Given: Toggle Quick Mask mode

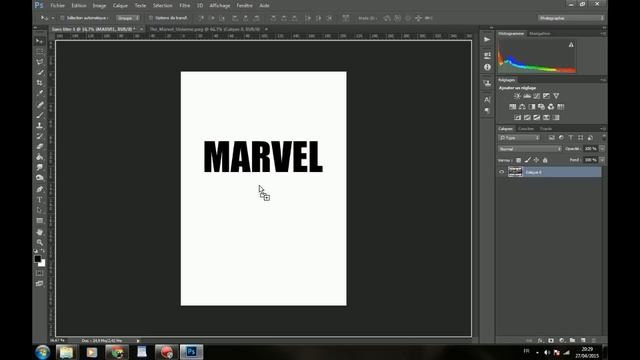Looking at the screenshot, I should 39,273.
